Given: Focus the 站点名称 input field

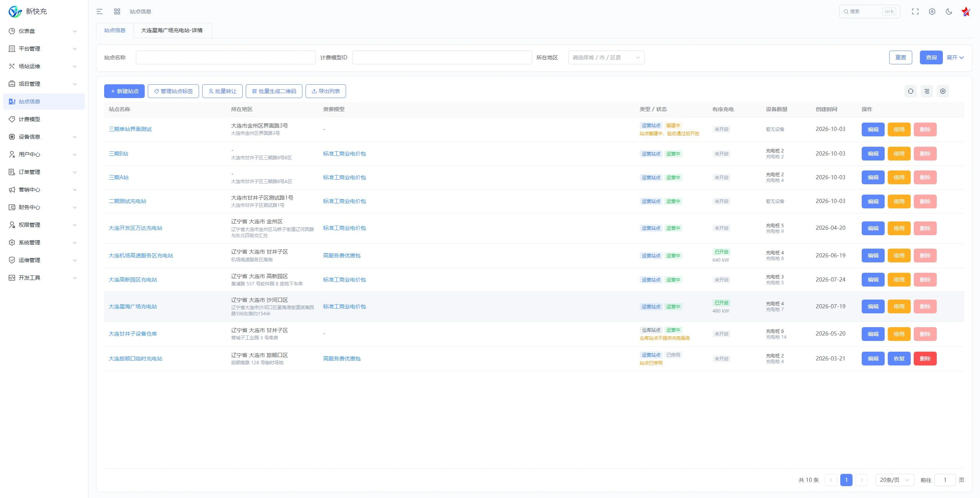Looking at the screenshot, I should (226, 57).
